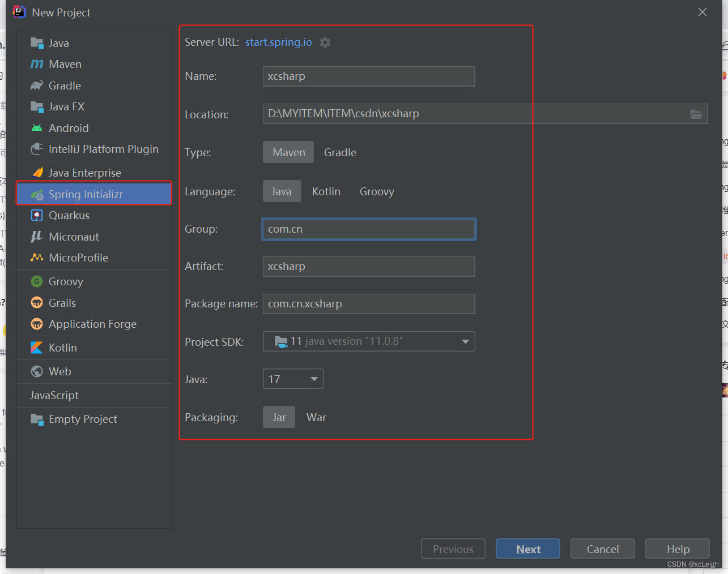Viewport: 728px width, 574px height.
Task: Click the Help button
Action: tap(678, 549)
